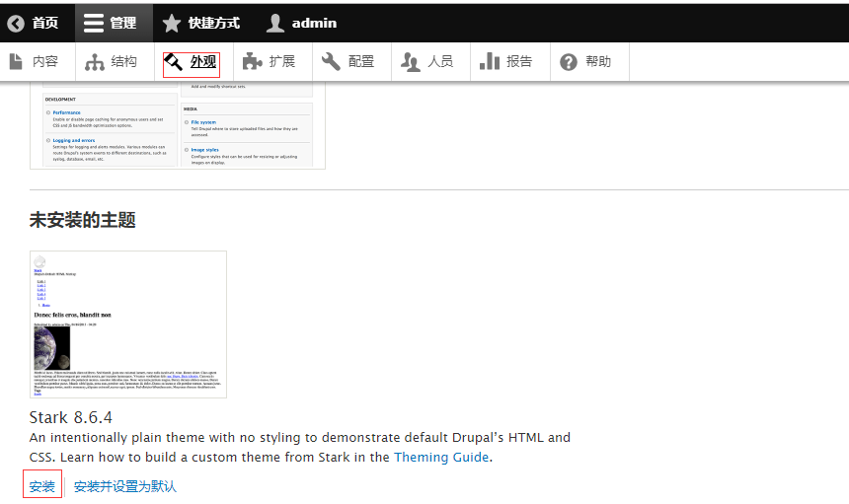Click the Stark theme preview thumbnail
The image size is (849, 504).
click(x=128, y=324)
